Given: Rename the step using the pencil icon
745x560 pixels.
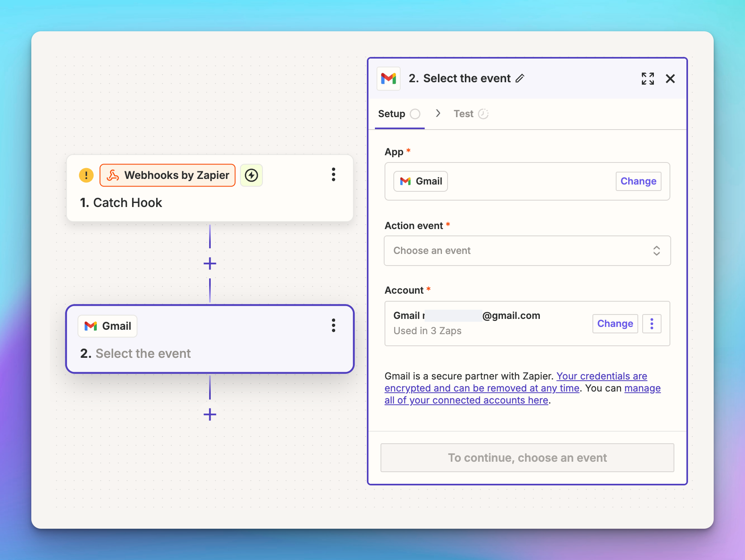Looking at the screenshot, I should tap(520, 78).
